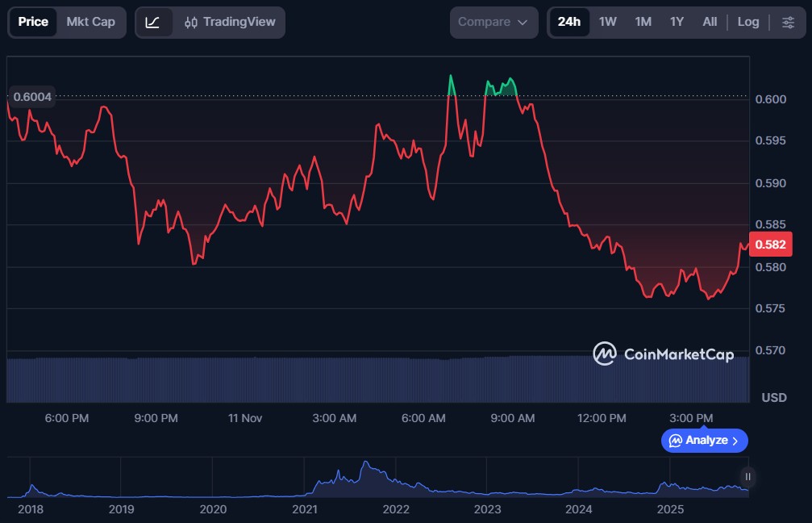Screen dimensions: 812x523
Task: Click the 2021 peak on history timeline
Action: [x=365, y=466]
